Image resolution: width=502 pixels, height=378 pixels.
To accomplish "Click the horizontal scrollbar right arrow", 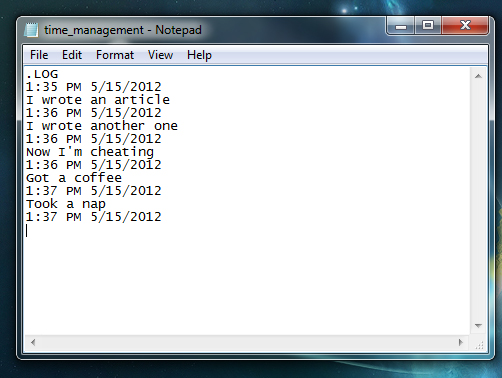I will 461,342.
